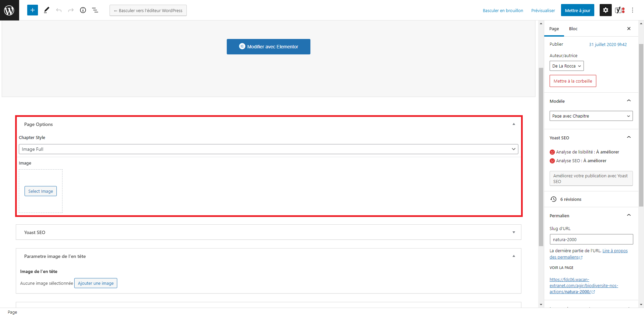Collapse the Permalien sidebar panel
This screenshot has width=644, height=316.
tap(629, 215)
